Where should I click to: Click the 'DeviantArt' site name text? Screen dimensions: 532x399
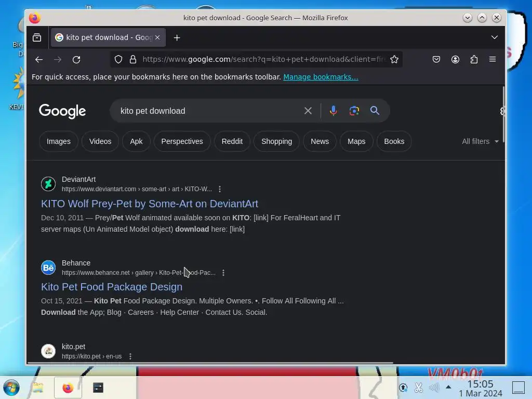(x=79, y=179)
